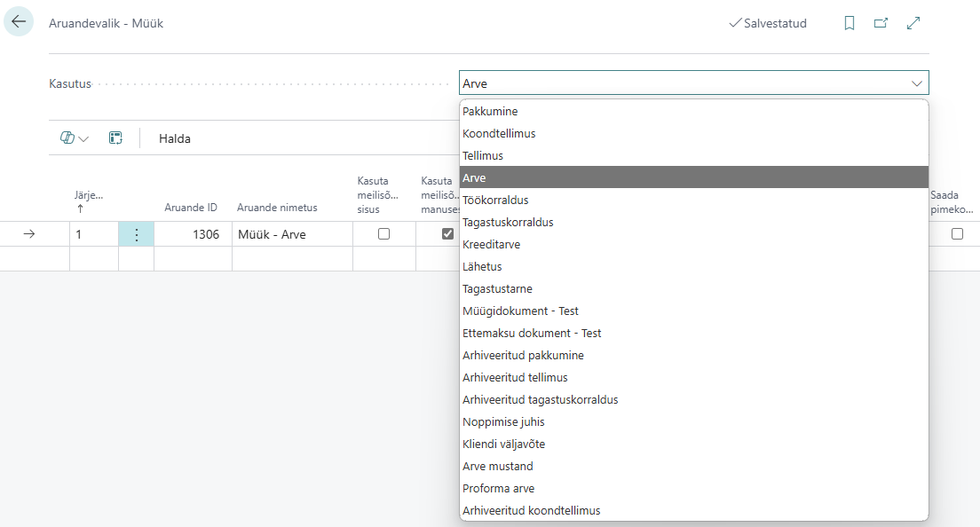
Task: Click the Kasutus combo box field
Action: click(694, 83)
